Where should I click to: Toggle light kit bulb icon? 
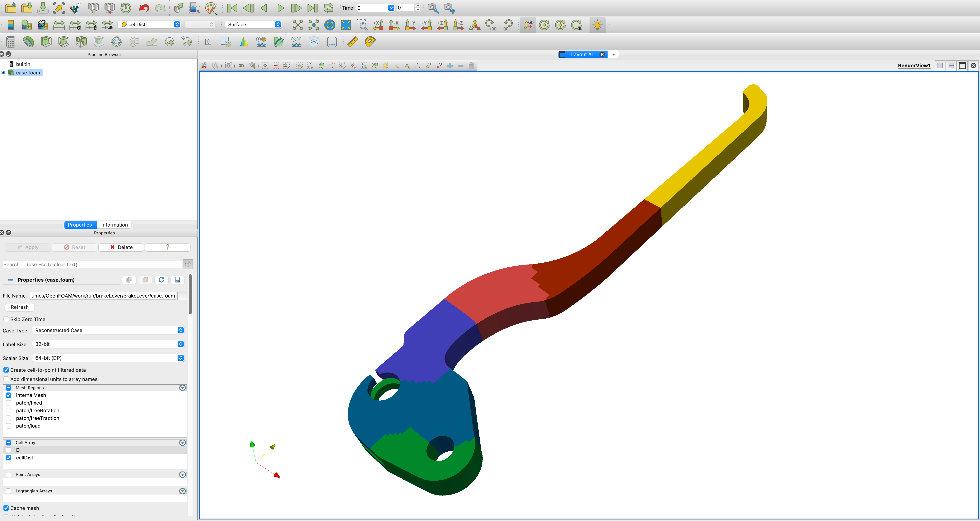coord(597,25)
